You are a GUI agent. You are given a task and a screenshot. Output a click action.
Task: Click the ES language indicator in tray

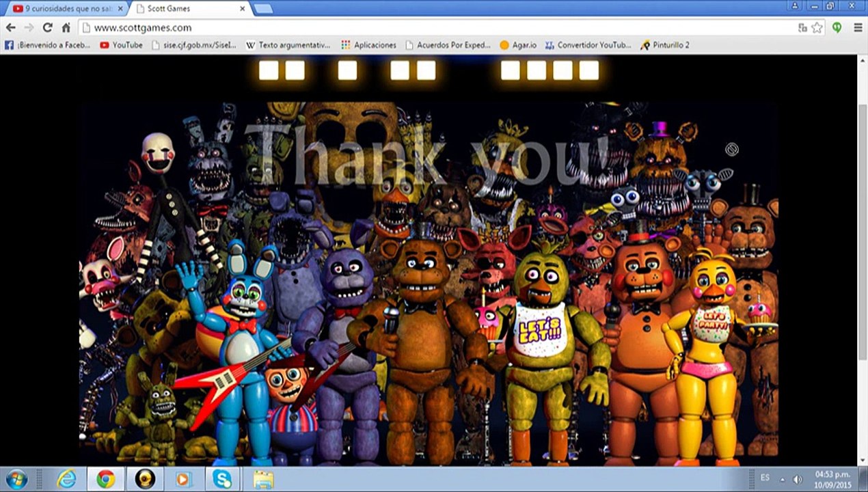click(765, 478)
